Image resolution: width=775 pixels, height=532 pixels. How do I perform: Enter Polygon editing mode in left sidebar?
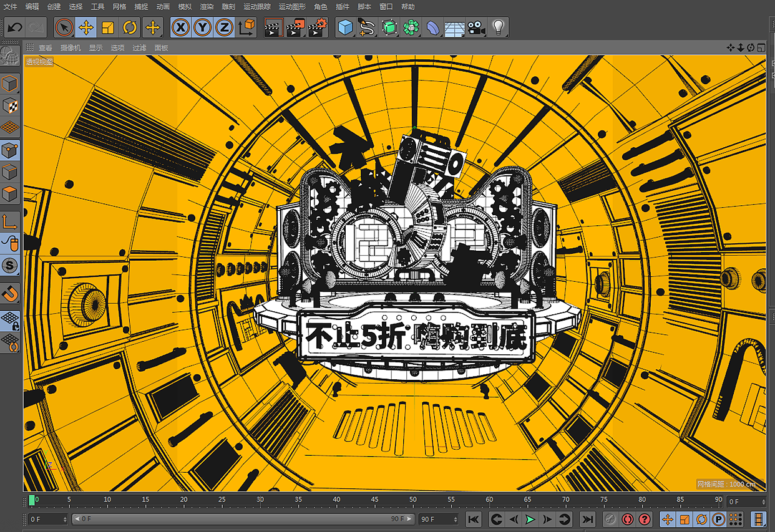[10, 193]
